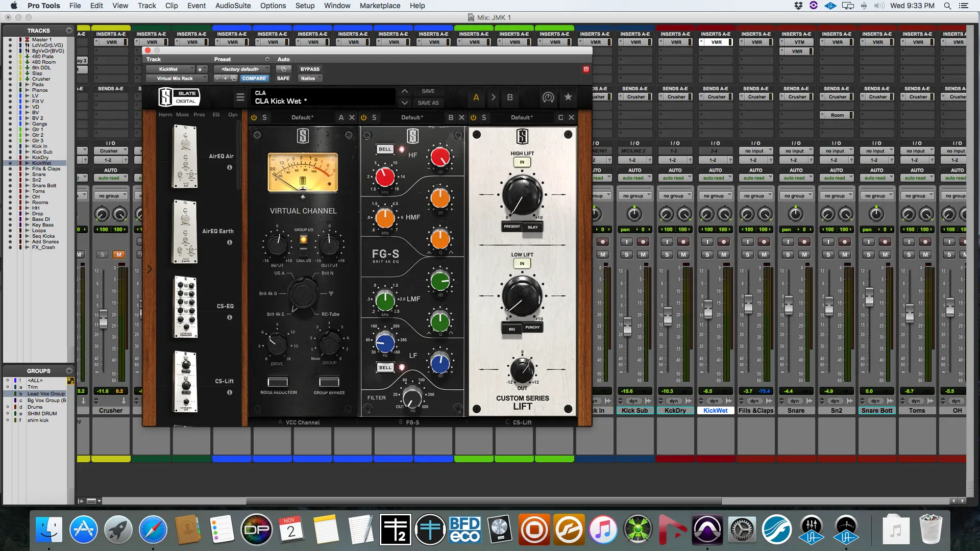The height and width of the screenshot is (551, 980).
Task: Select the PUNCHY low lift mode
Action: click(532, 328)
